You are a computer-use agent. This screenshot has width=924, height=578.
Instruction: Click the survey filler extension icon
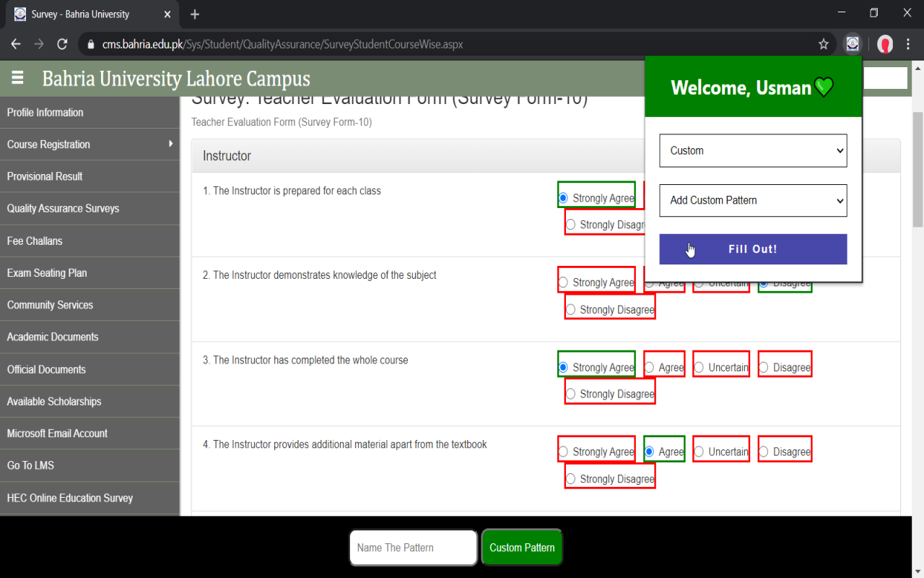853,44
